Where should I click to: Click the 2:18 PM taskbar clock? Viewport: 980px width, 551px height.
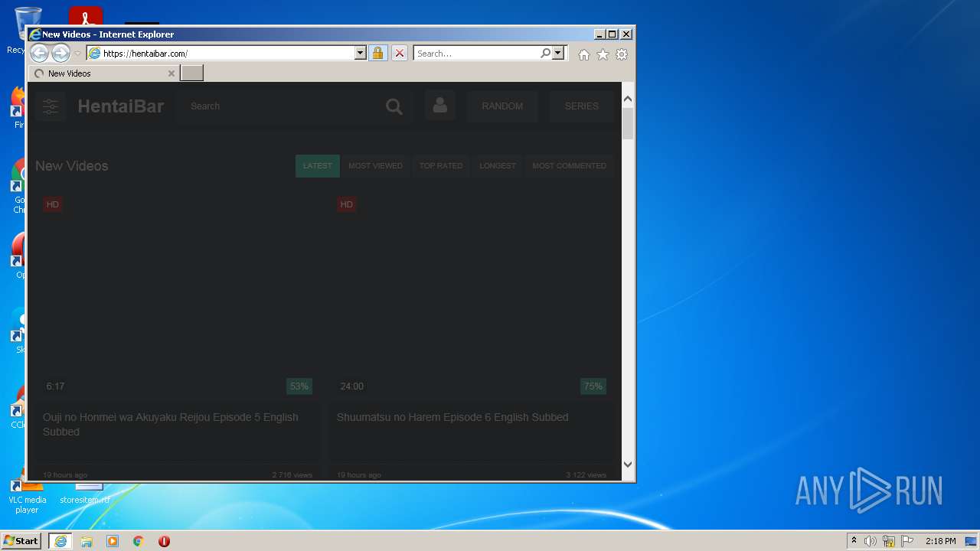tap(940, 541)
